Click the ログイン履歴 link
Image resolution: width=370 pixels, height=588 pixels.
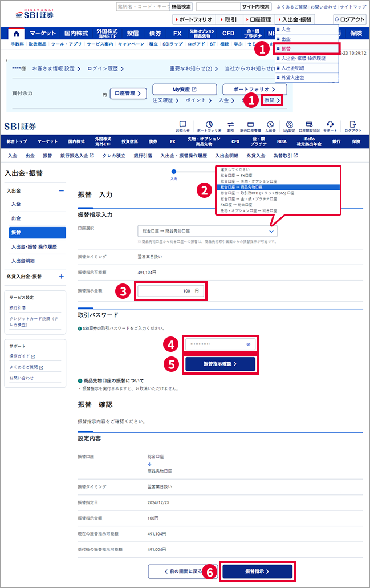point(105,68)
